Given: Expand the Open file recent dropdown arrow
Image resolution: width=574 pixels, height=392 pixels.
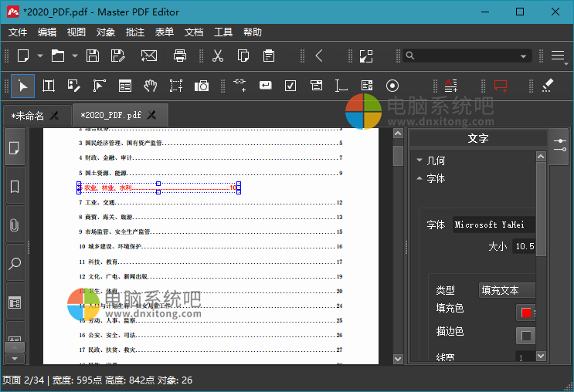Looking at the screenshot, I should click(75, 56).
